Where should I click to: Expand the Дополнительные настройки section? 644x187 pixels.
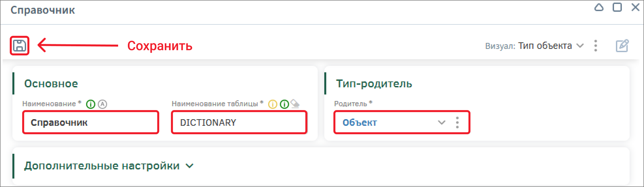click(190, 166)
